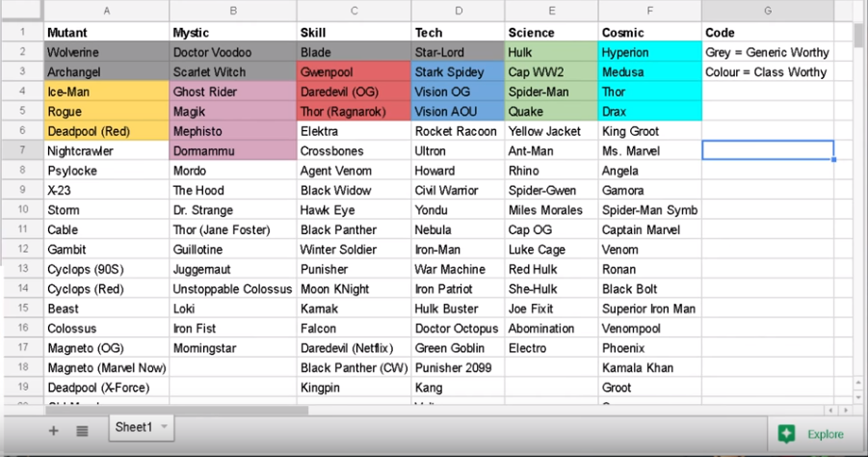Select the Dormammu cell
This screenshot has width=868, height=457.
pyautogui.click(x=233, y=150)
